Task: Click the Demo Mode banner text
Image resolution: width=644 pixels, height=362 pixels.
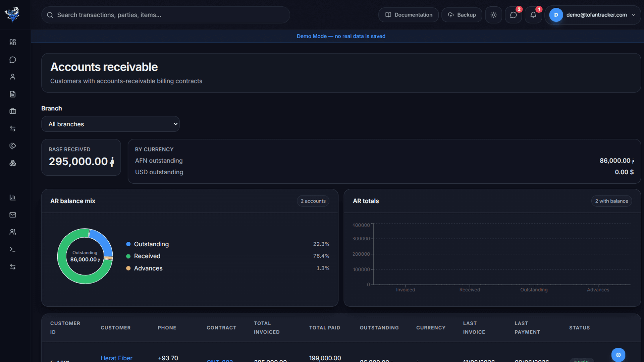Action: tap(341, 36)
